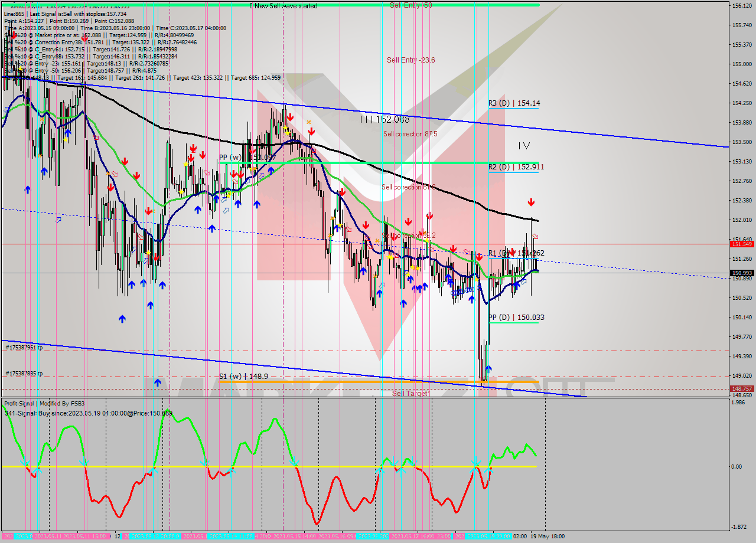Click the PP (D) 150.033 pivot label

coord(516,318)
